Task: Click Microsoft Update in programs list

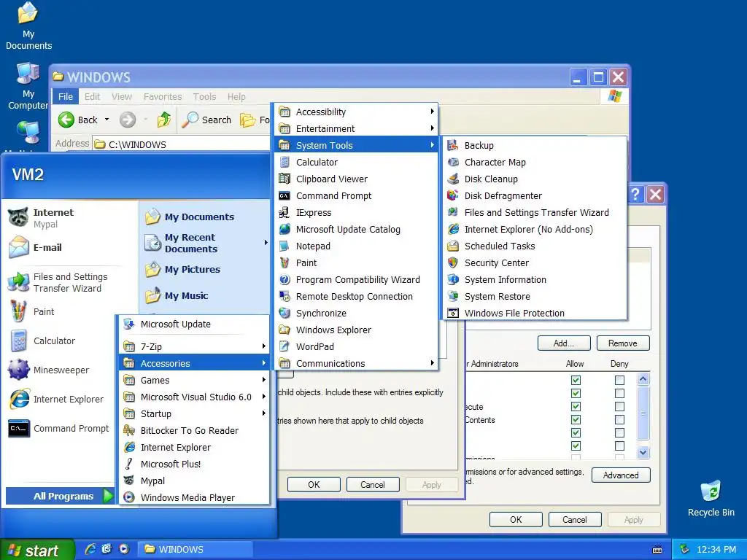Action: pos(194,324)
